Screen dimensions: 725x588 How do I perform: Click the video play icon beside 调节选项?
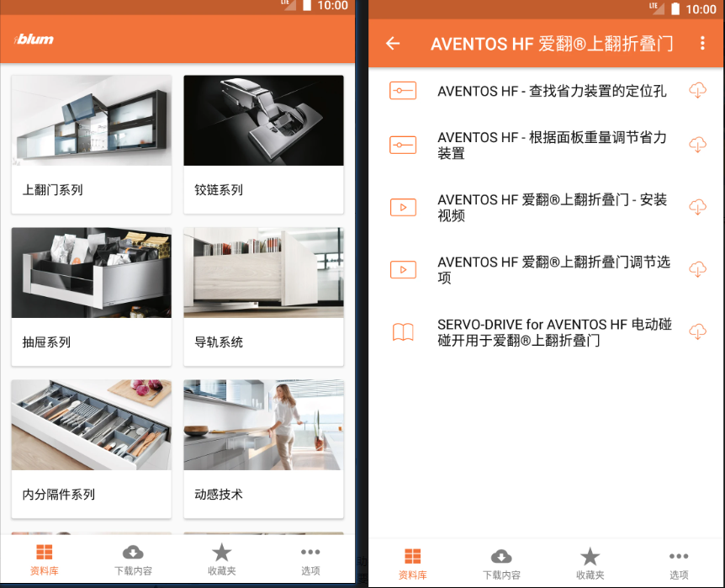tap(403, 270)
